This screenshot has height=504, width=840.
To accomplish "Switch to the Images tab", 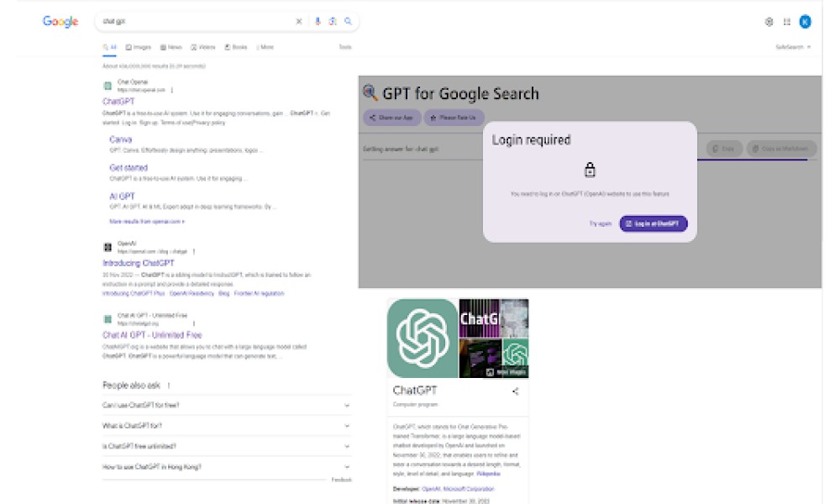I will click(139, 47).
